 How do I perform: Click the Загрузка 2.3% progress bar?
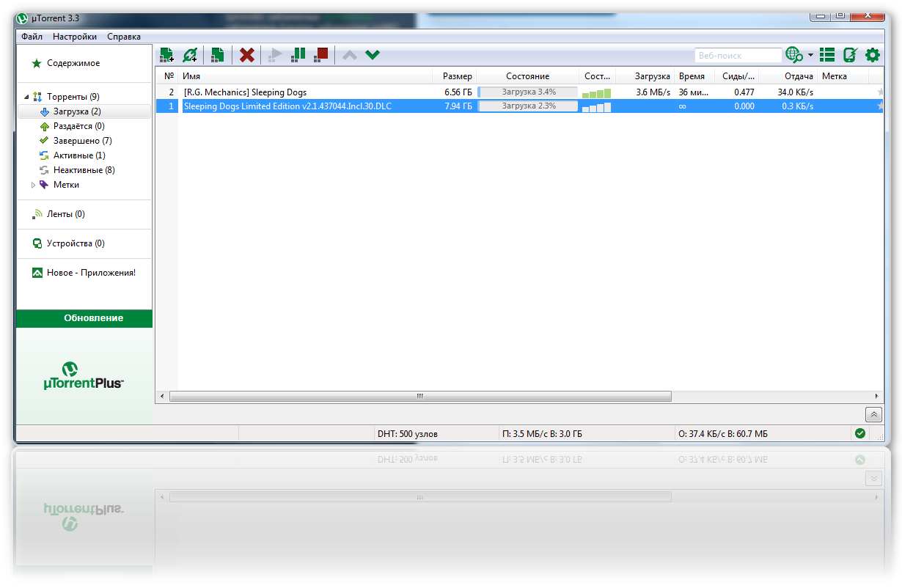[x=528, y=106]
